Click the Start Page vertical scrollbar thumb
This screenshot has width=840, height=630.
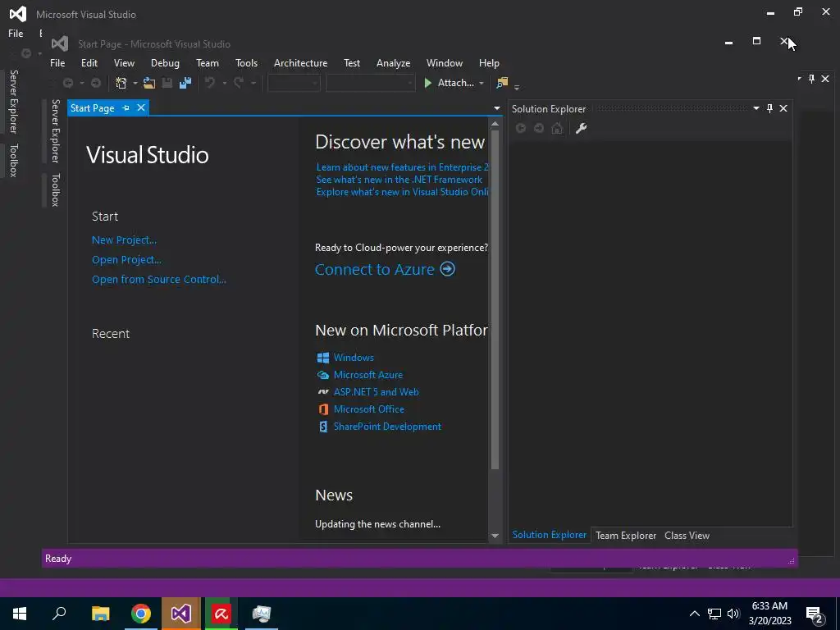(x=495, y=300)
